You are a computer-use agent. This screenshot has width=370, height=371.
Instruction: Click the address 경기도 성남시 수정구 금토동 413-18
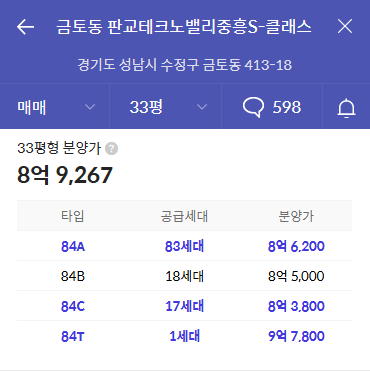pyautogui.click(x=185, y=65)
